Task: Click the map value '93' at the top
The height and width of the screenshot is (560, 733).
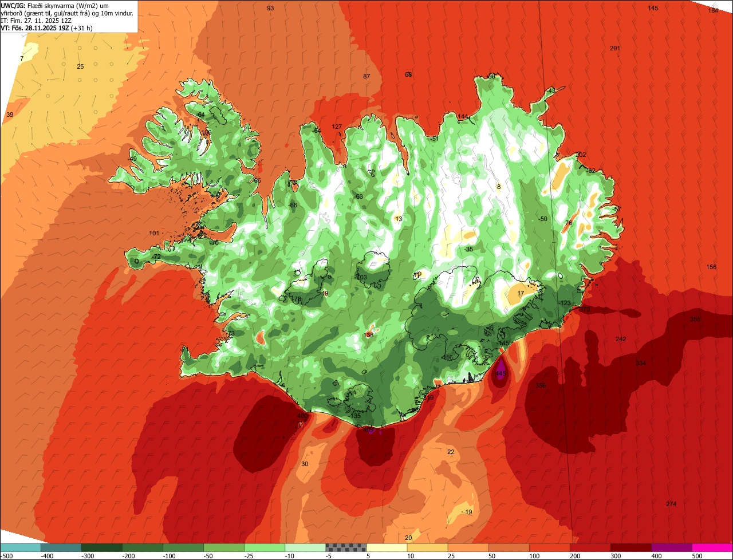Action: pos(270,8)
